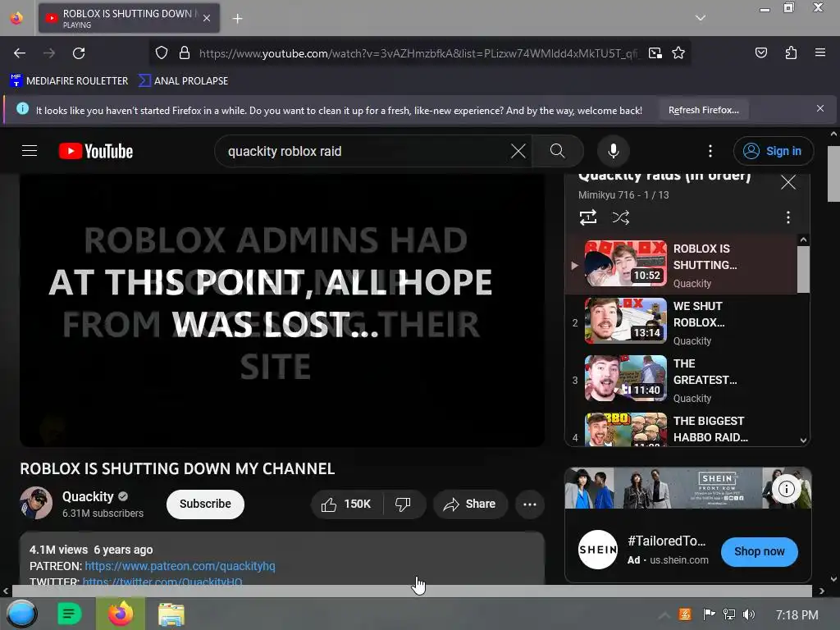Click the YouTube search input field

tap(364, 151)
